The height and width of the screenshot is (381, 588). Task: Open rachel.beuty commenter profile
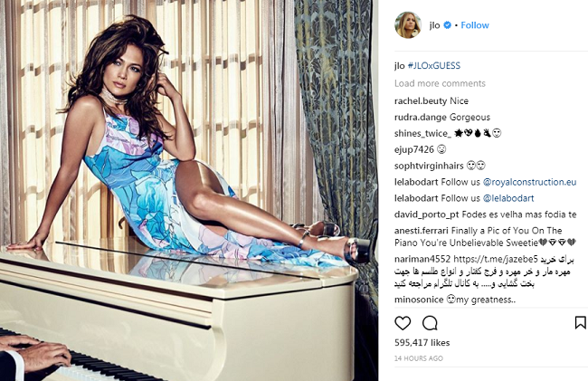(x=421, y=100)
